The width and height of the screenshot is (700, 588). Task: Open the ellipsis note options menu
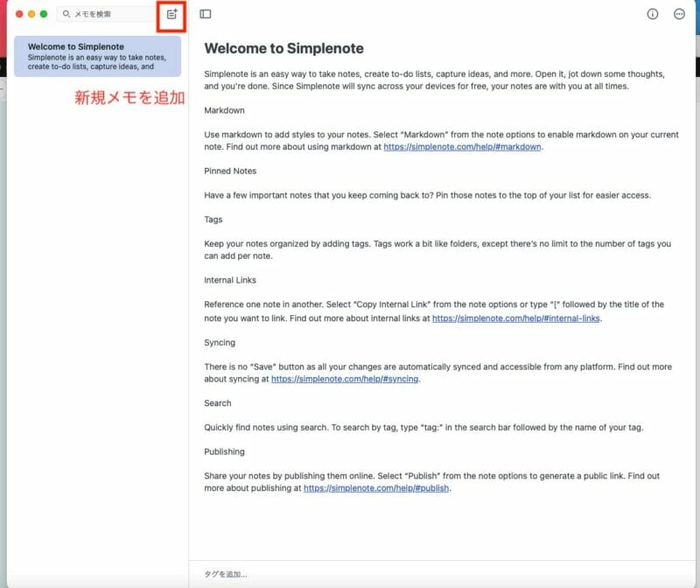680,14
